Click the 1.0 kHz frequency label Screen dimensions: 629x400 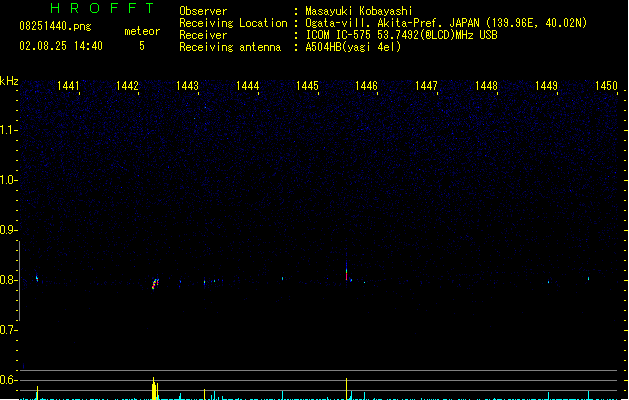pos(8,180)
